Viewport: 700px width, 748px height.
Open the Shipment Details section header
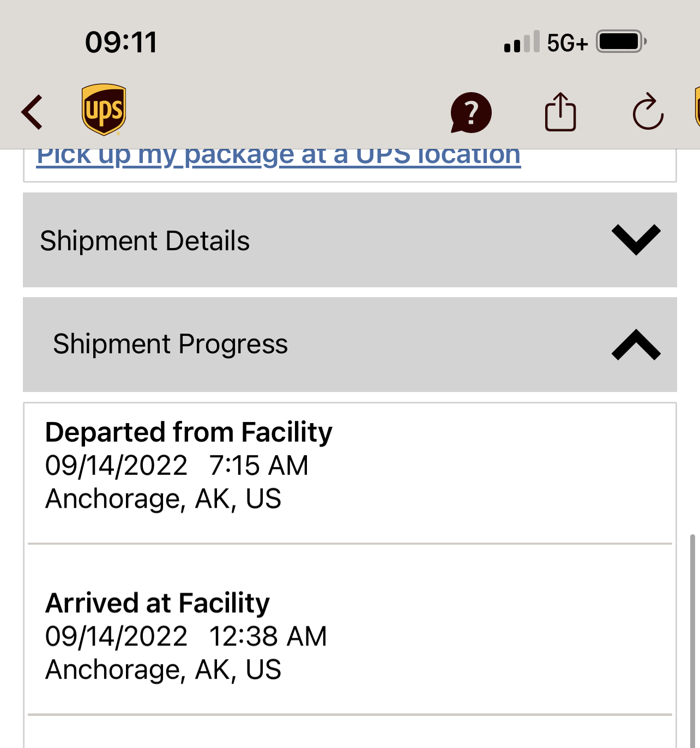point(350,240)
